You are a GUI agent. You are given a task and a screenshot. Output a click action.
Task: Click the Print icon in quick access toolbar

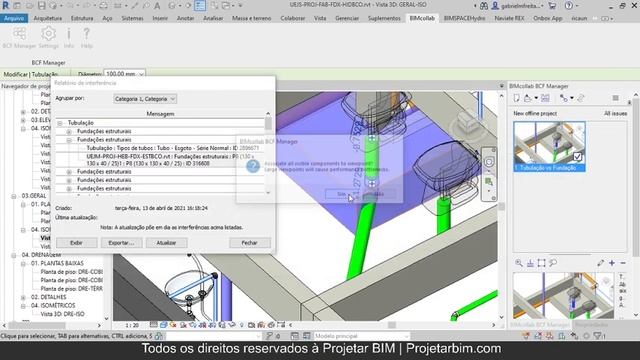[x=104, y=6]
